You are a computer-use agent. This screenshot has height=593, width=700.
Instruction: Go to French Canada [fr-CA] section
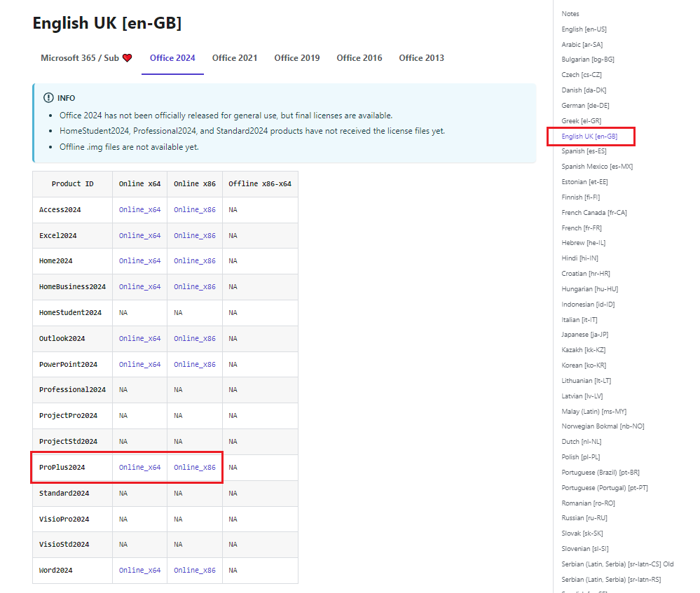click(594, 213)
